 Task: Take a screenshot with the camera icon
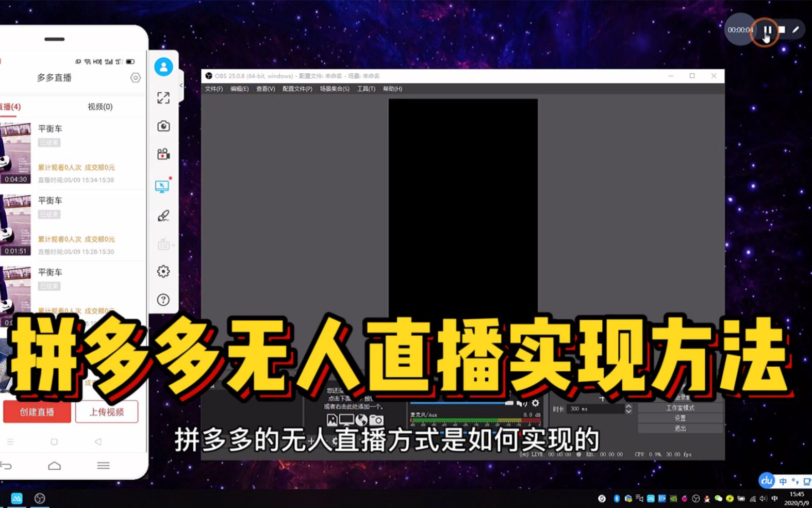tap(163, 126)
